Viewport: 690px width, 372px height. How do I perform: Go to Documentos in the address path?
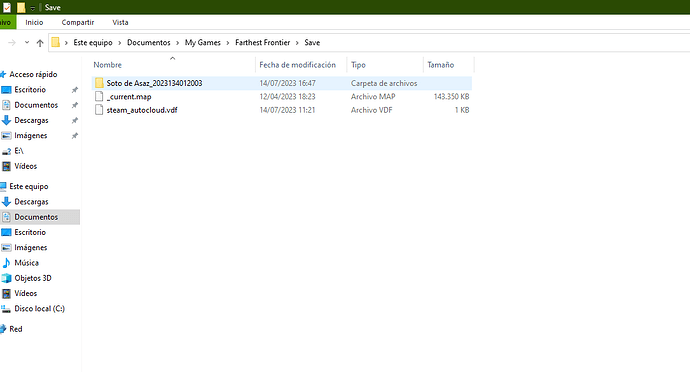[149, 43]
